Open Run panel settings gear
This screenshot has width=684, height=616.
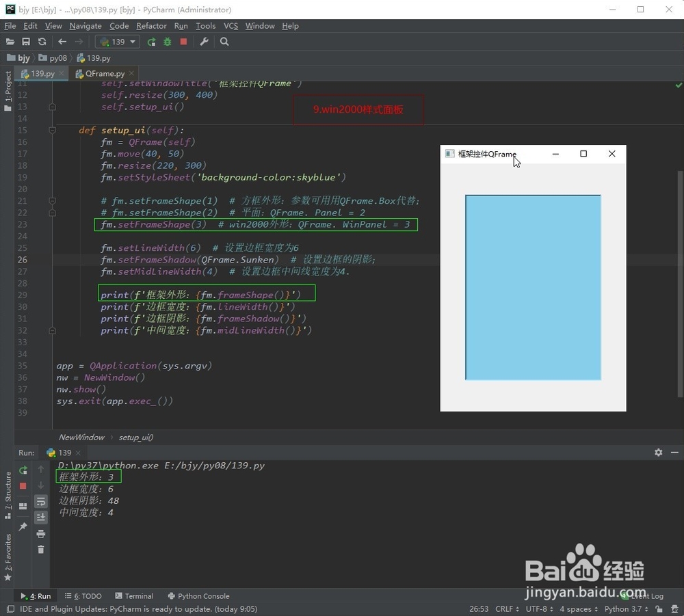pyautogui.click(x=659, y=453)
